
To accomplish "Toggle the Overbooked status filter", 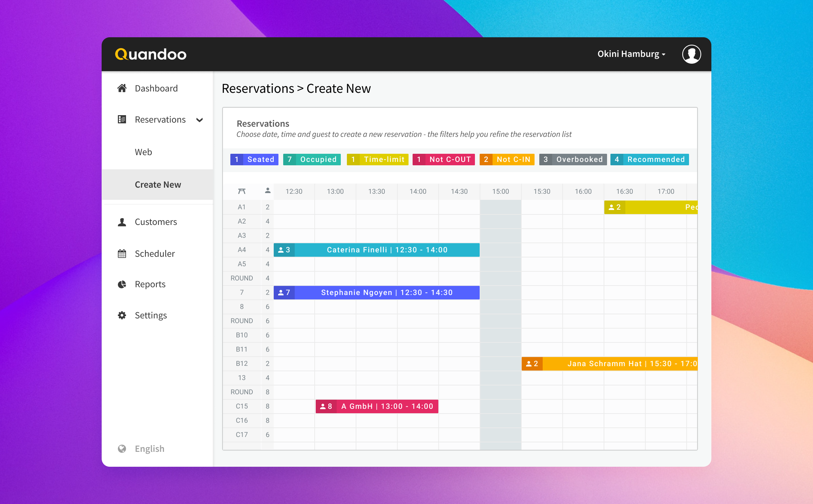I will [x=573, y=160].
